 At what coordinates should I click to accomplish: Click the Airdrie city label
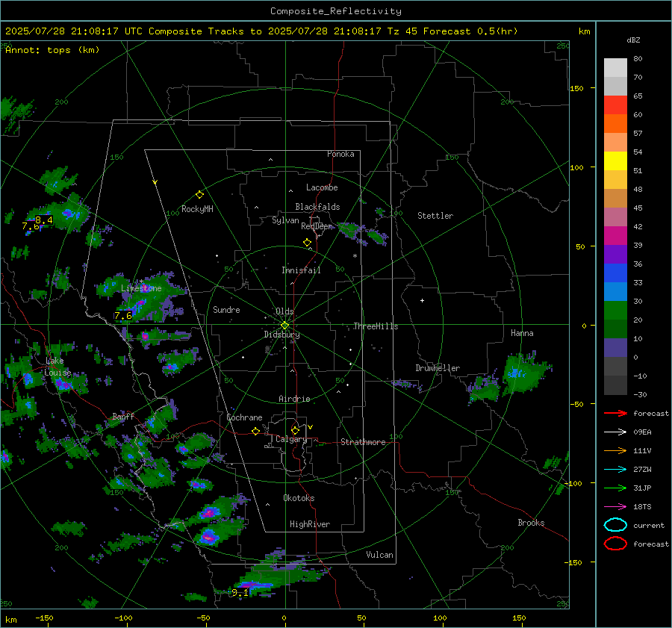tap(294, 399)
